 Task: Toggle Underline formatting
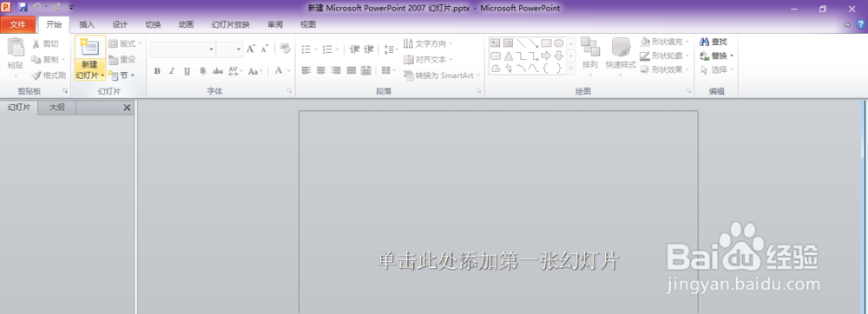[187, 71]
